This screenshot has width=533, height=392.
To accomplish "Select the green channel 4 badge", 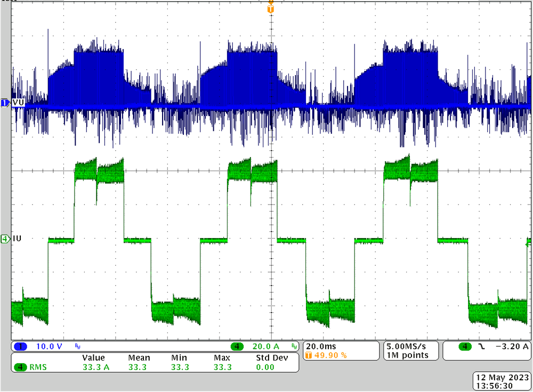I will click(x=238, y=346).
